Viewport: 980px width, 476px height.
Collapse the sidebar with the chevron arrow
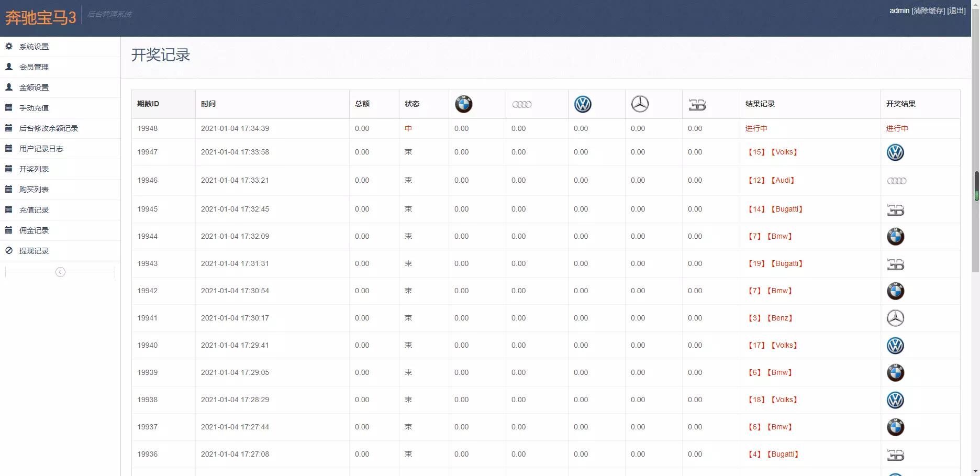tap(60, 272)
